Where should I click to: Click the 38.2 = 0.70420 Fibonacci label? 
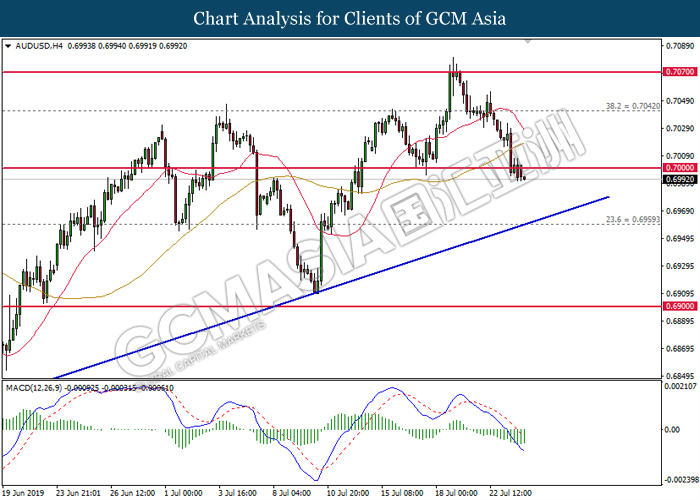pyautogui.click(x=633, y=106)
